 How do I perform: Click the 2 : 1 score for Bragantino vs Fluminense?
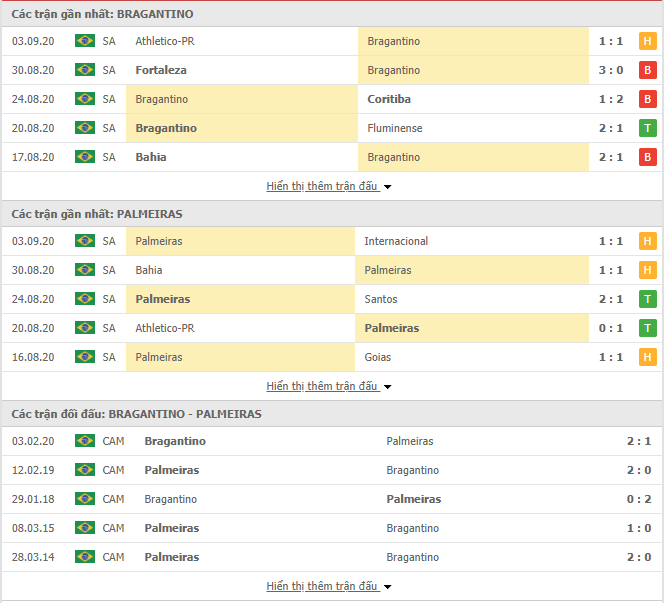coord(611,128)
